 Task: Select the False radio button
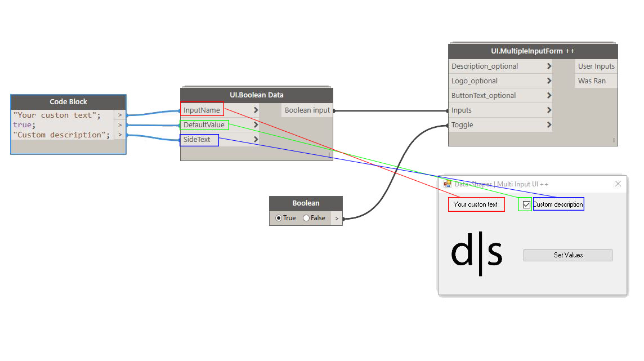click(306, 218)
